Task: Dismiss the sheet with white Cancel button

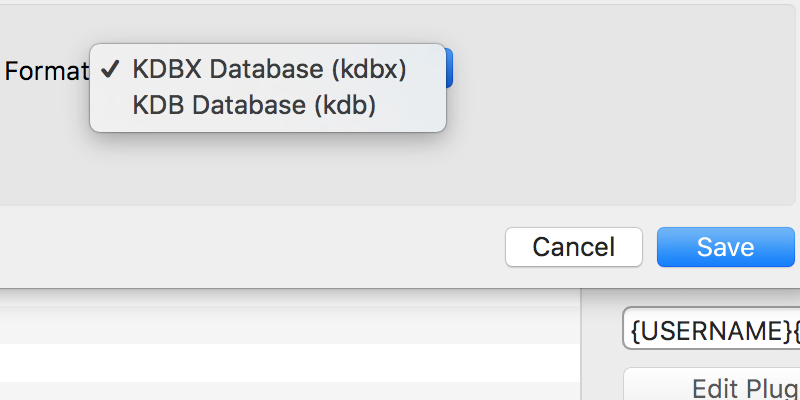Action: pos(573,247)
